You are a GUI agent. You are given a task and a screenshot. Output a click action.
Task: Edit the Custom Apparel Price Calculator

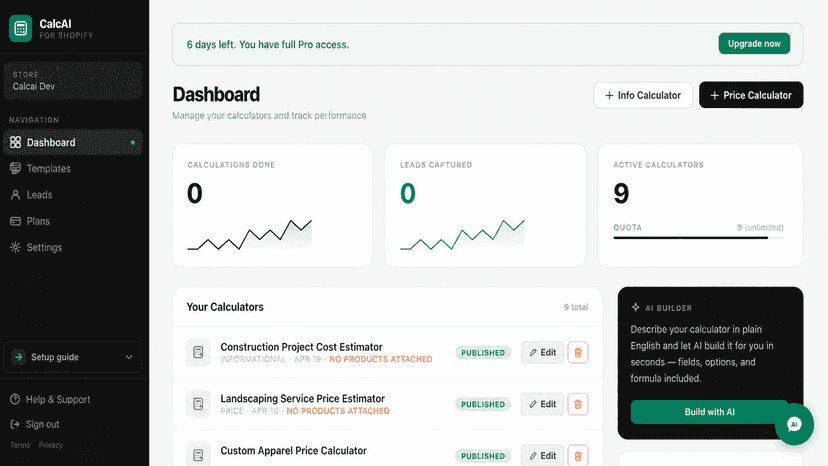[x=542, y=455]
